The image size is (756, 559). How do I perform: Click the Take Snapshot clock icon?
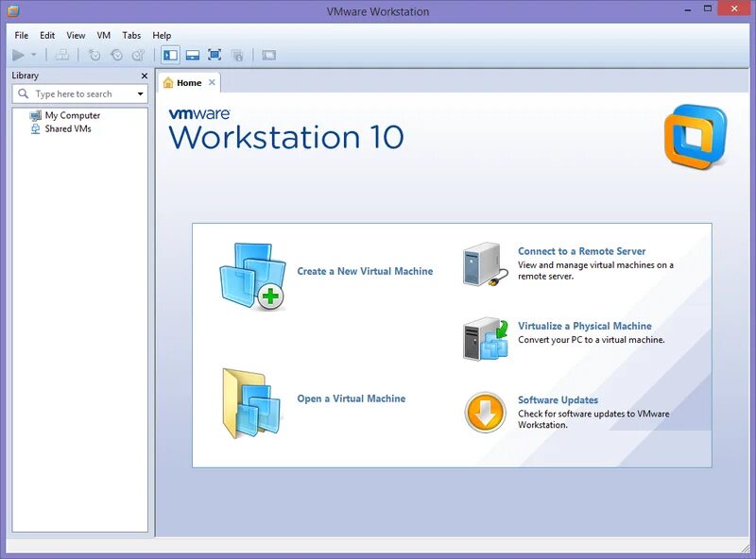click(x=94, y=55)
